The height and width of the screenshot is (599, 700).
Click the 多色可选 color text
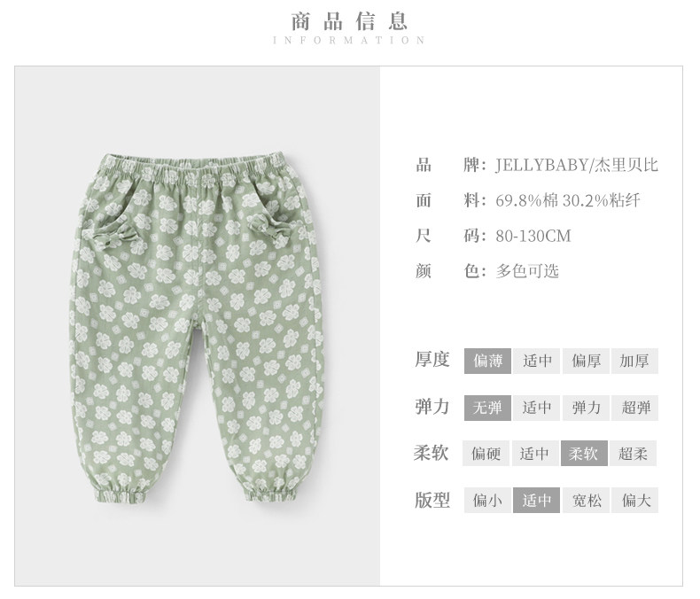click(x=527, y=271)
